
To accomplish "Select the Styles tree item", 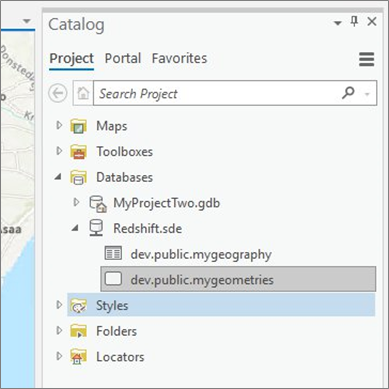I will click(221, 305).
